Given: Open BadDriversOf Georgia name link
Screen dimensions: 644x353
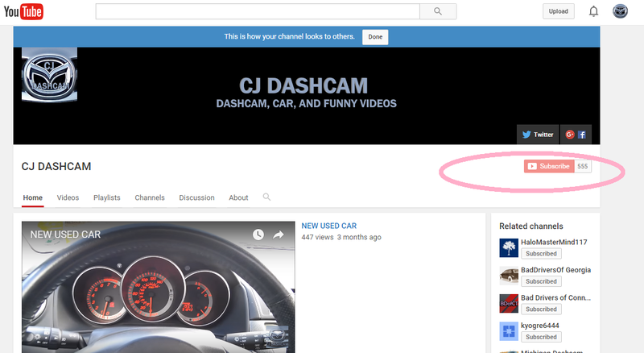Looking at the screenshot, I should pyautogui.click(x=556, y=270).
